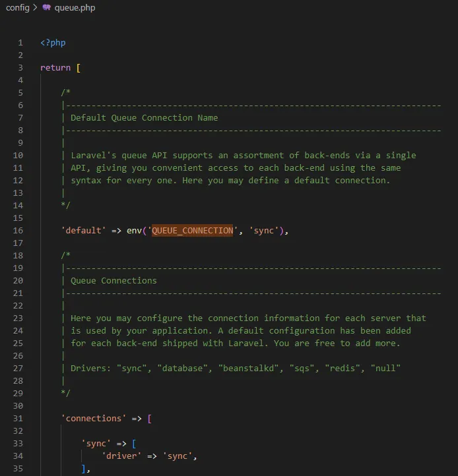Click line number 18 in gutter
The height and width of the screenshot is (476, 458).
18,256
